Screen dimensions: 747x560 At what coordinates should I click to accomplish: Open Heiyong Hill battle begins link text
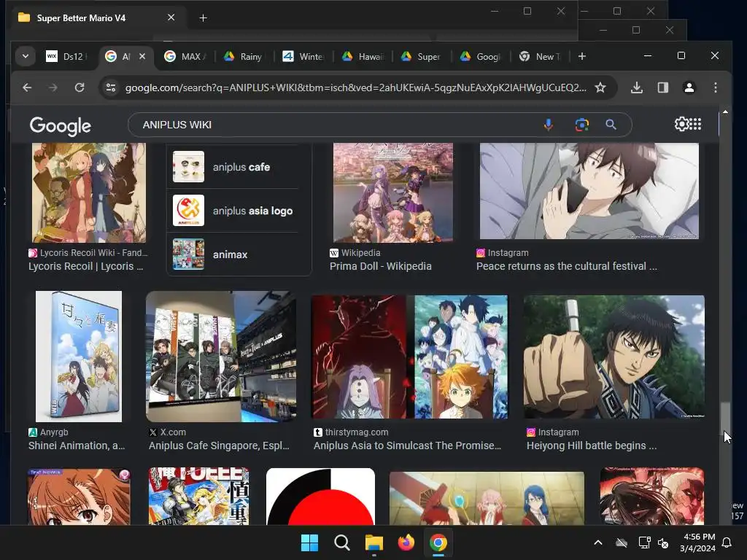(592, 446)
